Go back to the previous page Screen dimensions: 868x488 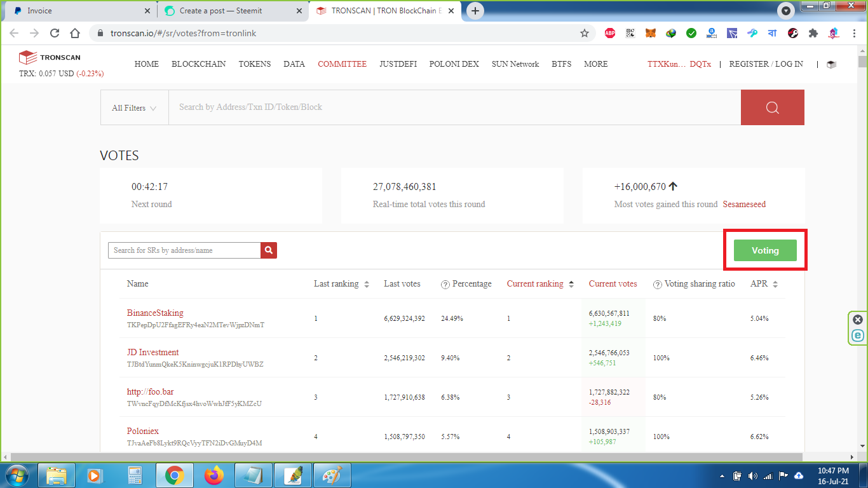pyautogui.click(x=14, y=33)
